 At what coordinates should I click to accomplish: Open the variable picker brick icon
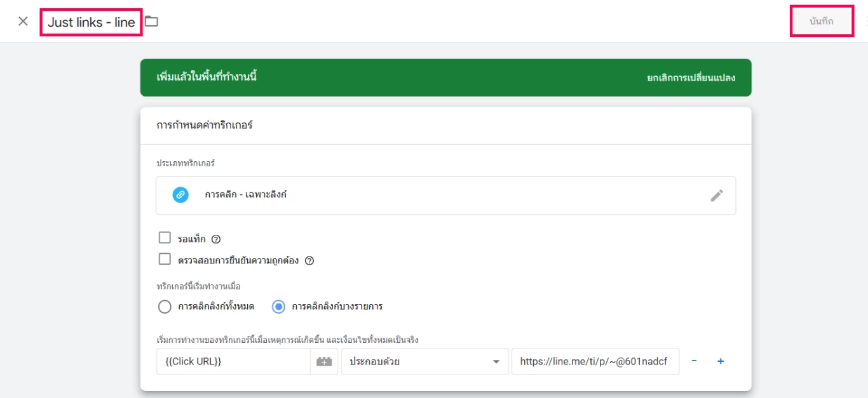[x=324, y=362]
